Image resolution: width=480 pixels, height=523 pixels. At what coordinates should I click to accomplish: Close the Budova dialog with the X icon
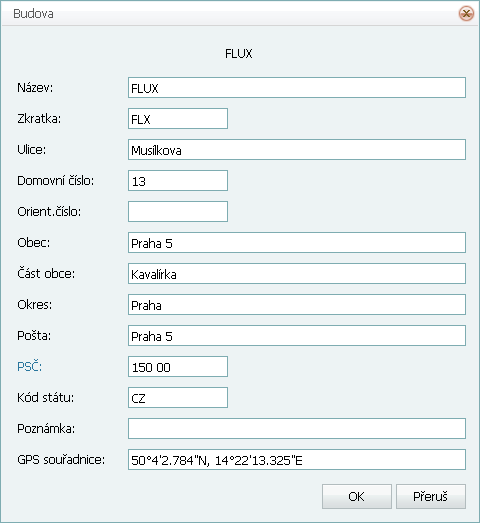point(466,14)
